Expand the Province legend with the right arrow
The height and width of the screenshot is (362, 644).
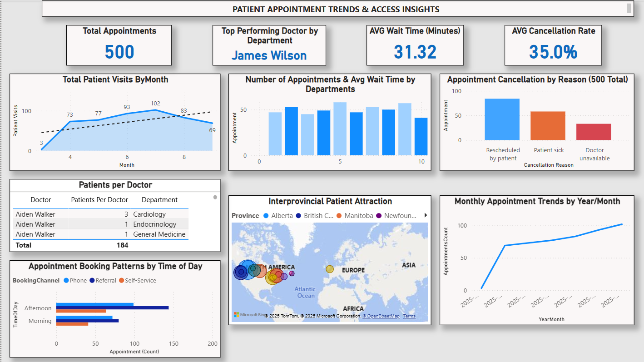426,215
